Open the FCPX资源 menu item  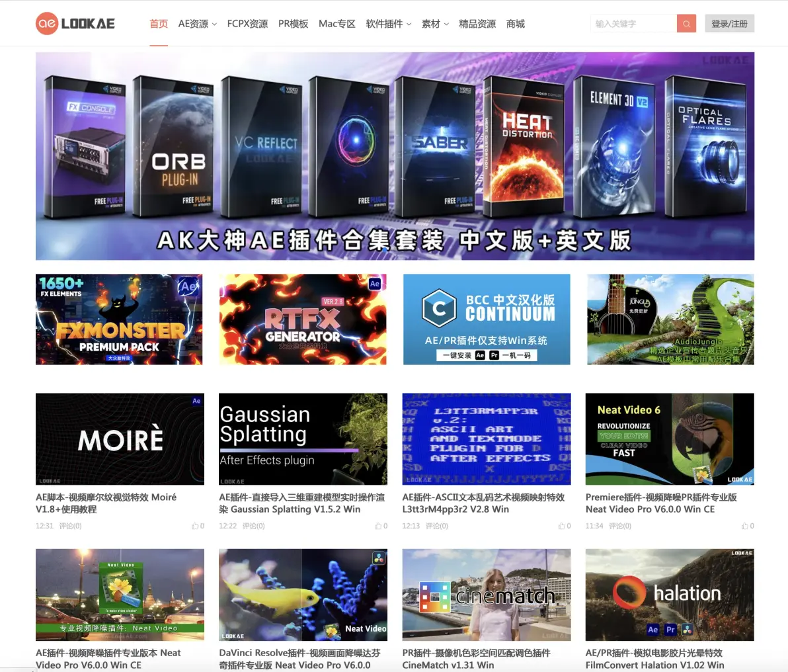[x=247, y=24]
